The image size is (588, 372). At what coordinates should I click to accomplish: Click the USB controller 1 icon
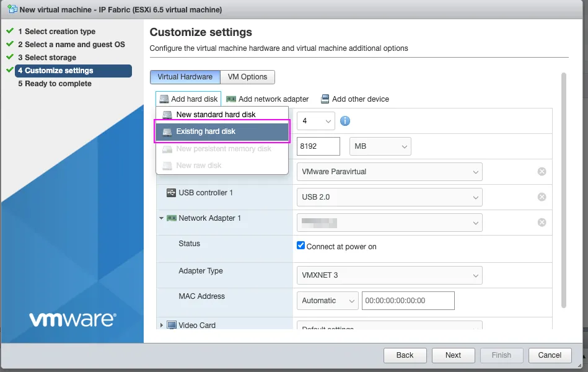coord(172,193)
